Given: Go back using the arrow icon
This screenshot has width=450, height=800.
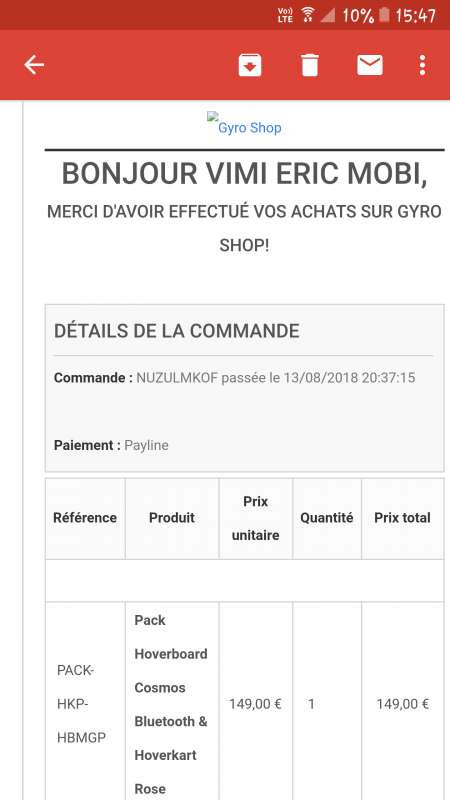Looking at the screenshot, I should (x=34, y=65).
